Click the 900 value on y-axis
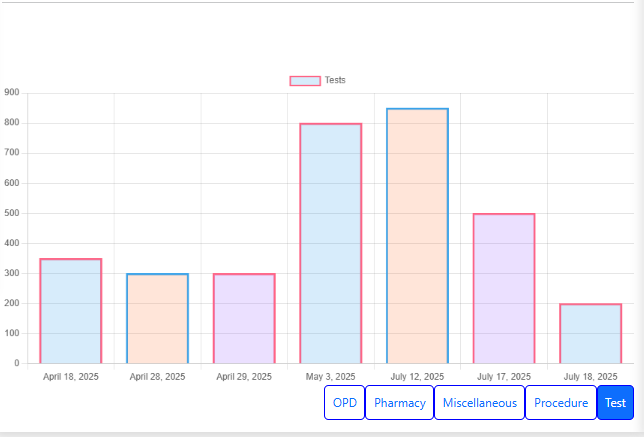 click(12, 93)
